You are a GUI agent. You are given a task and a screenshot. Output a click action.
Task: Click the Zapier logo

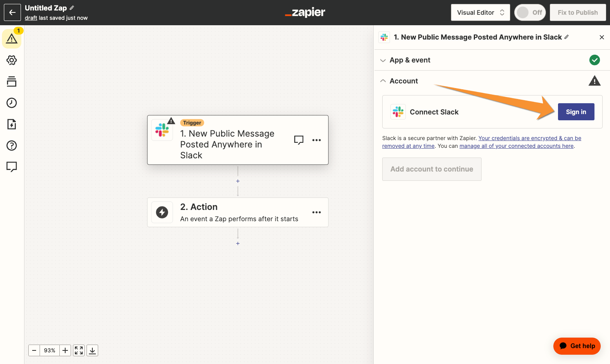pos(305,12)
